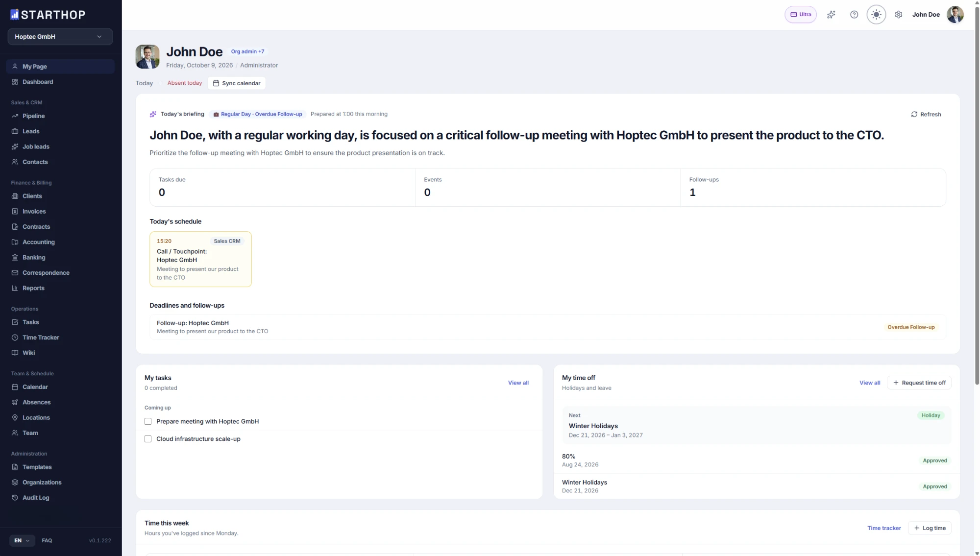Click the Audit Log history icon
Screen dimensions: 980x556
(x=15, y=498)
